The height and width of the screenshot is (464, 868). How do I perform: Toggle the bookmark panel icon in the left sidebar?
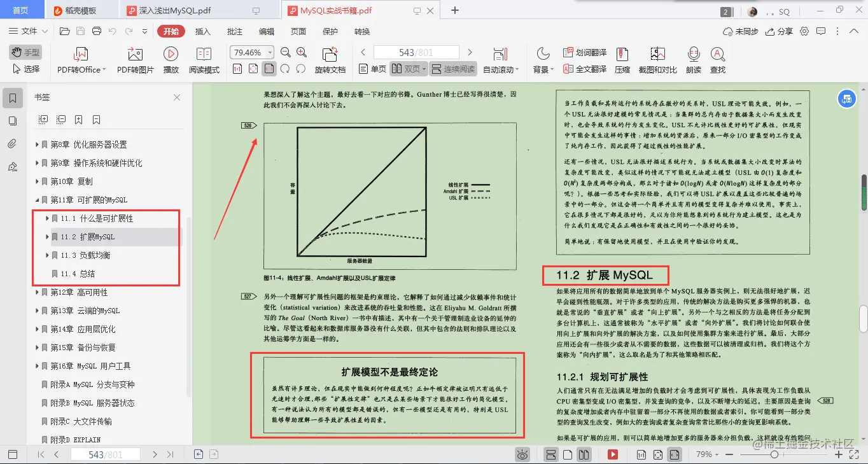tap(12, 98)
